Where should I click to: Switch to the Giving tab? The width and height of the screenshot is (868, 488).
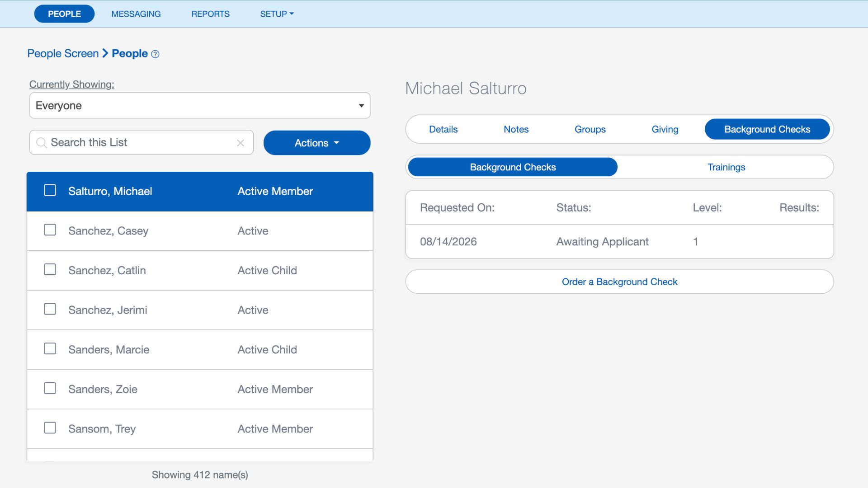[665, 130]
